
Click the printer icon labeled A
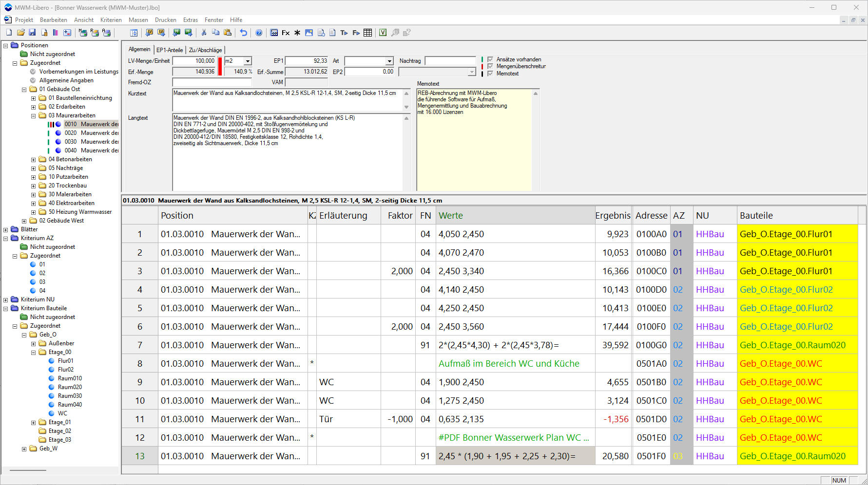[x=106, y=33]
